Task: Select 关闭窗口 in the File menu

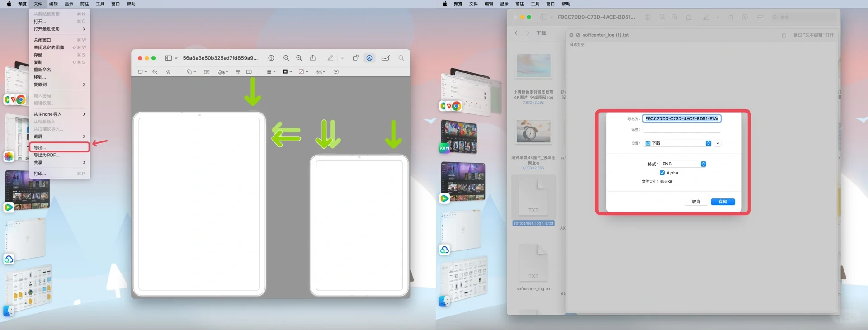Action: point(60,40)
